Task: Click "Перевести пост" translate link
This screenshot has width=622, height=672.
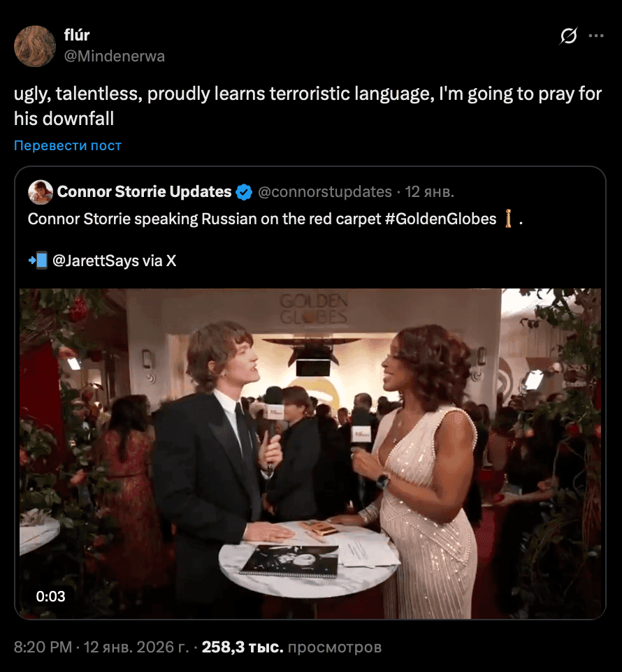Action: pos(68,145)
